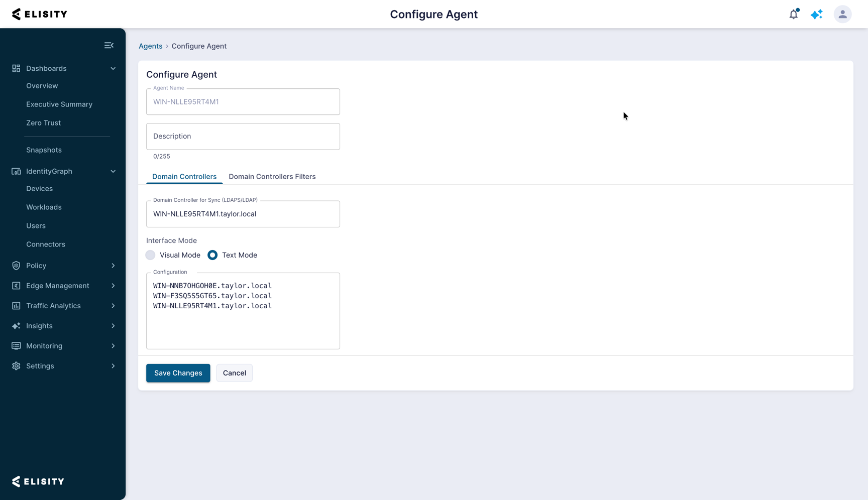The height and width of the screenshot is (500, 868).
Task: Open the Snapshots page
Action: coord(44,150)
